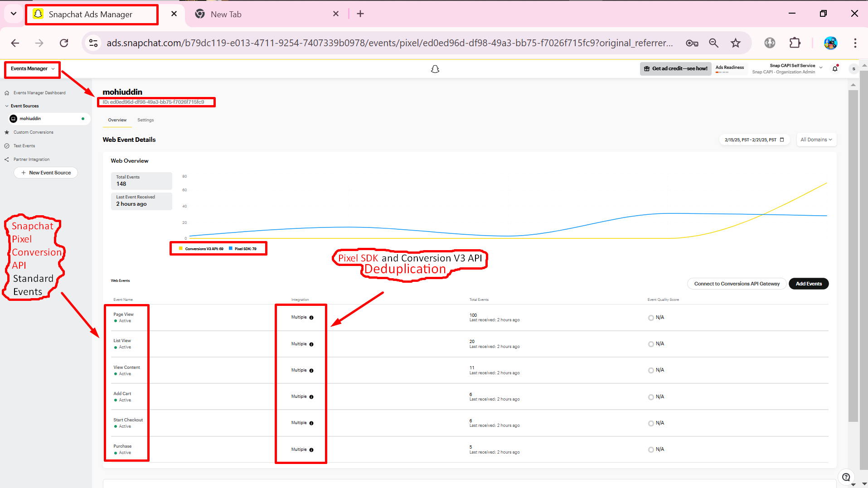Click Event Quality Score circle for List View
The image size is (868, 488).
(x=651, y=344)
